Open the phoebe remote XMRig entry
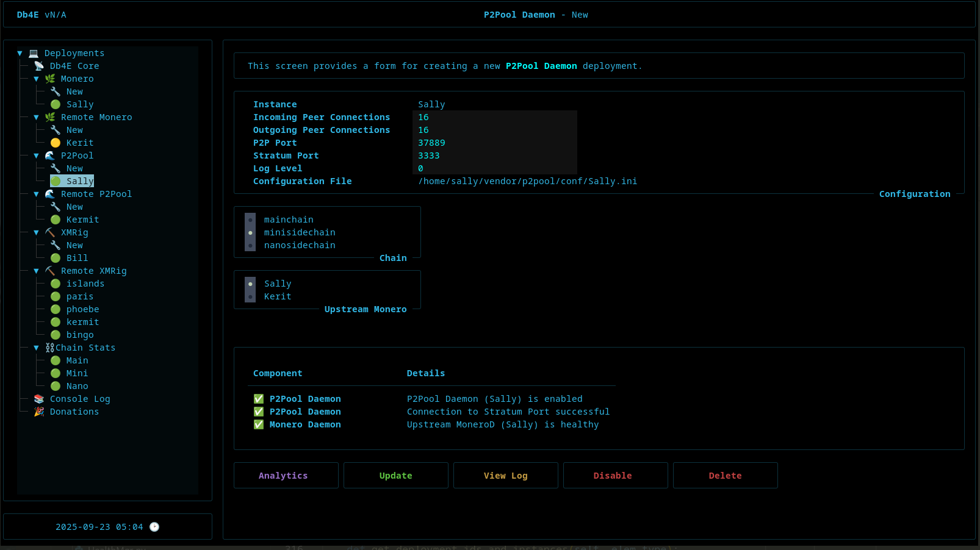 (x=82, y=309)
